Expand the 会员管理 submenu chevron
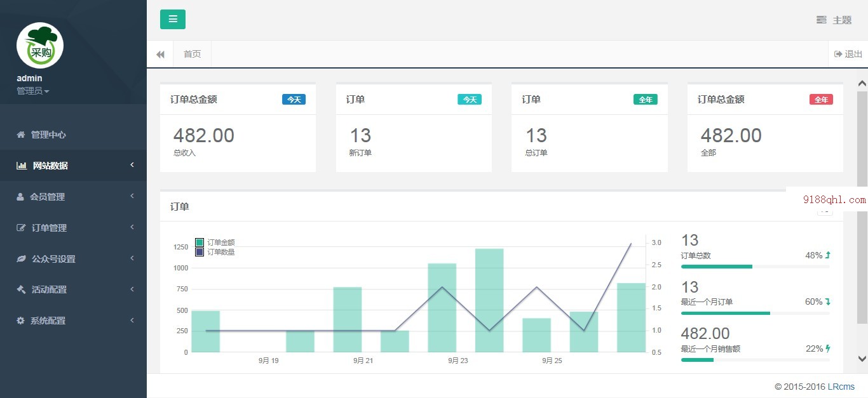Screen dimensions: 868x398 pyautogui.click(x=132, y=196)
